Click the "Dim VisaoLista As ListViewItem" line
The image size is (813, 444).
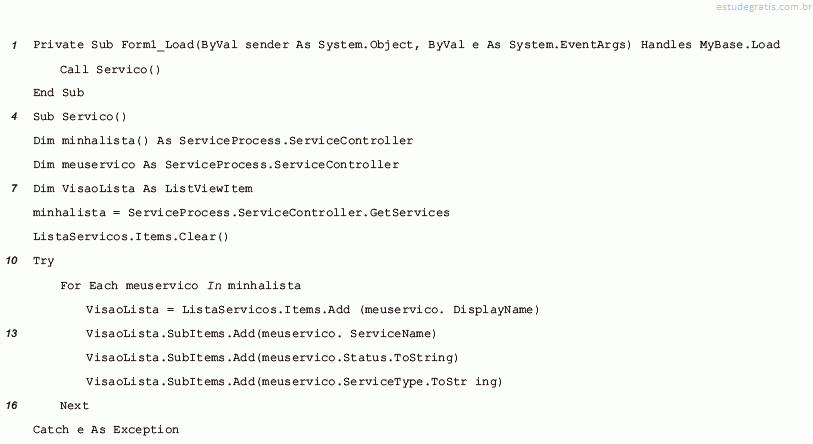tap(143, 189)
